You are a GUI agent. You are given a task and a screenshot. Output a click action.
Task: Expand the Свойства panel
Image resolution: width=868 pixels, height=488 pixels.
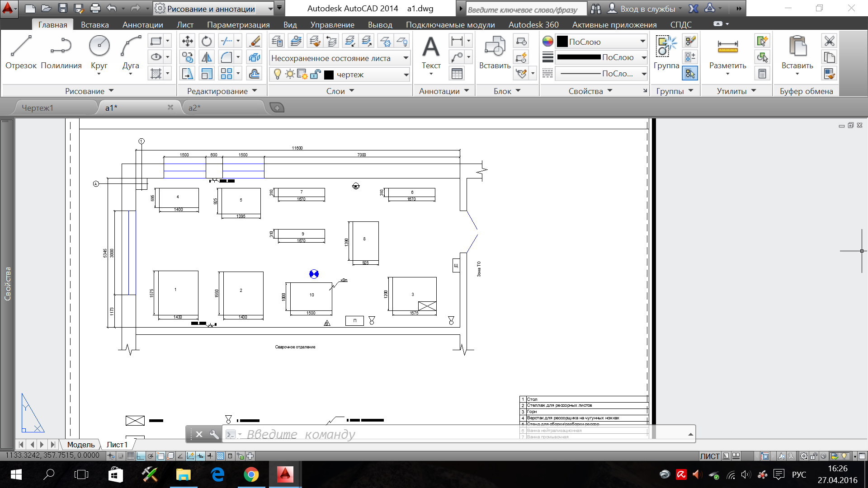coord(590,91)
